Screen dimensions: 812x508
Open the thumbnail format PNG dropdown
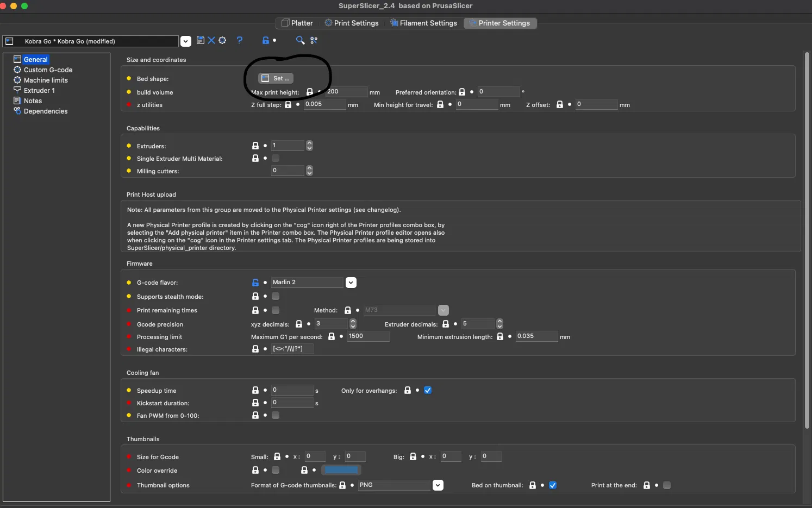coord(438,485)
